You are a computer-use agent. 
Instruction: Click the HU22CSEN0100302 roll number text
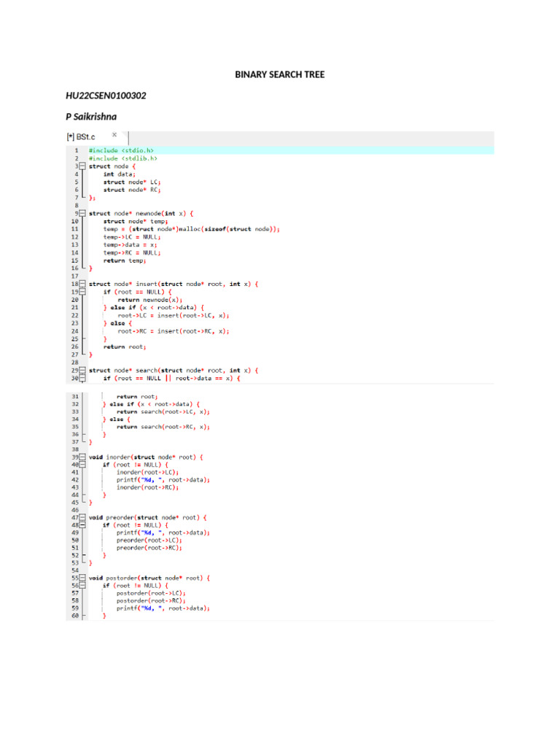106,96
